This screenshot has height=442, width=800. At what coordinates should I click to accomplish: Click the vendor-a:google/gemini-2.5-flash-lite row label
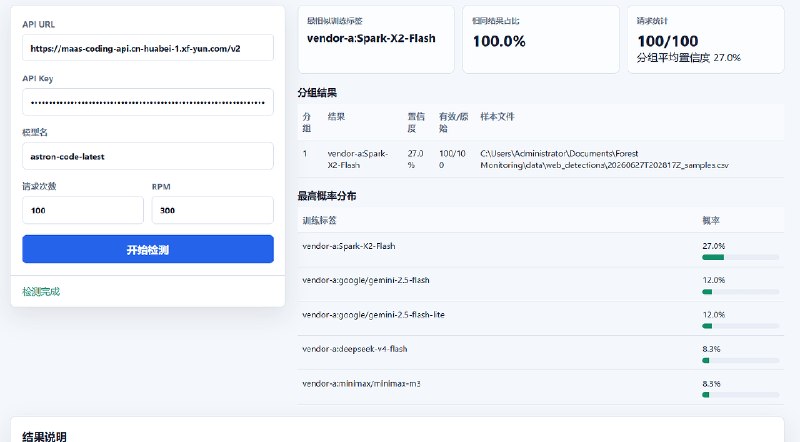pos(373,315)
